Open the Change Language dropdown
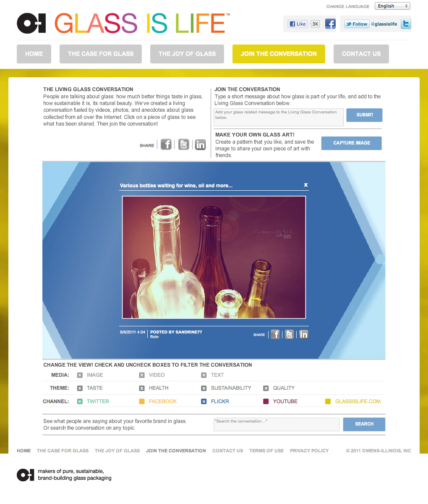 click(x=392, y=6)
